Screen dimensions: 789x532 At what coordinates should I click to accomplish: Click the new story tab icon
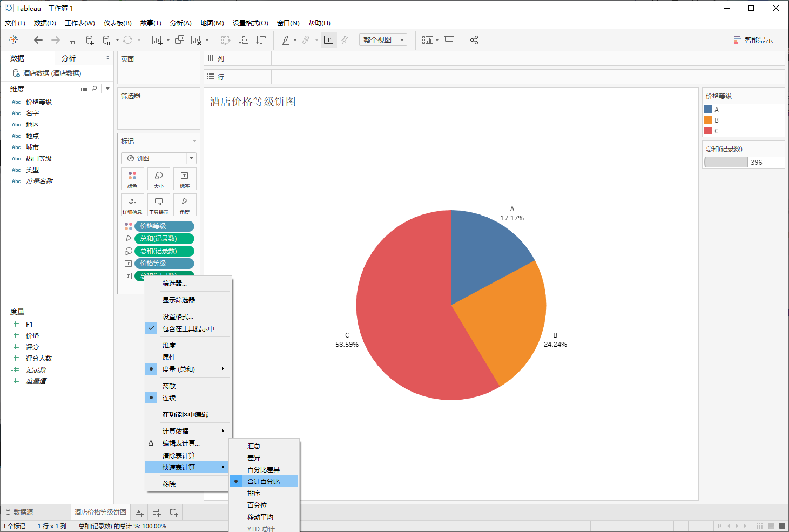(x=174, y=512)
